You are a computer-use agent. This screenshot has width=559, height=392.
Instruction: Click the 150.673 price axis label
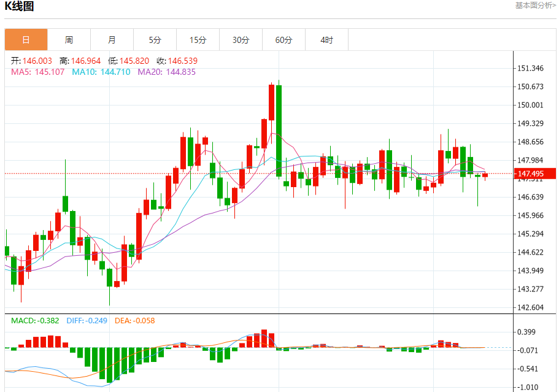pos(531,86)
